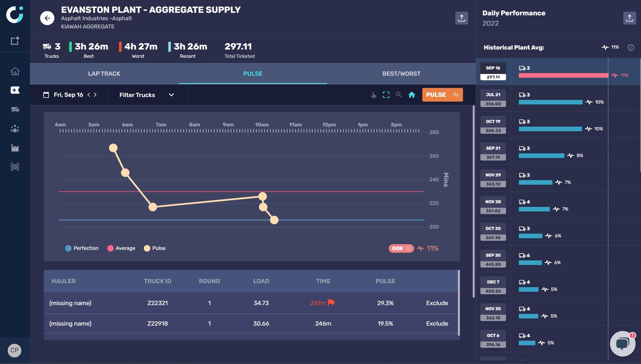This screenshot has width=641, height=364.
Task: Open the Filter Trucks dropdown
Action: click(147, 95)
